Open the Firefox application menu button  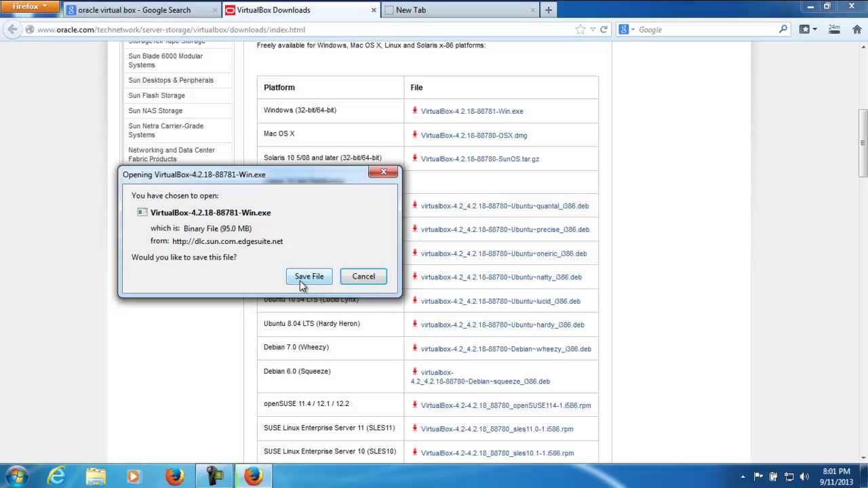point(30,7)
